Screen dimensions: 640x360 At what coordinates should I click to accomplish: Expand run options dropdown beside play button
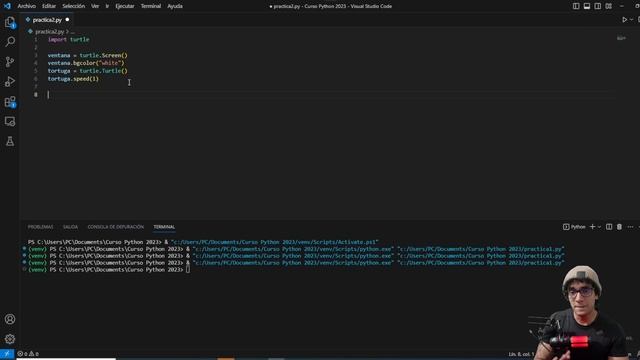631,20
